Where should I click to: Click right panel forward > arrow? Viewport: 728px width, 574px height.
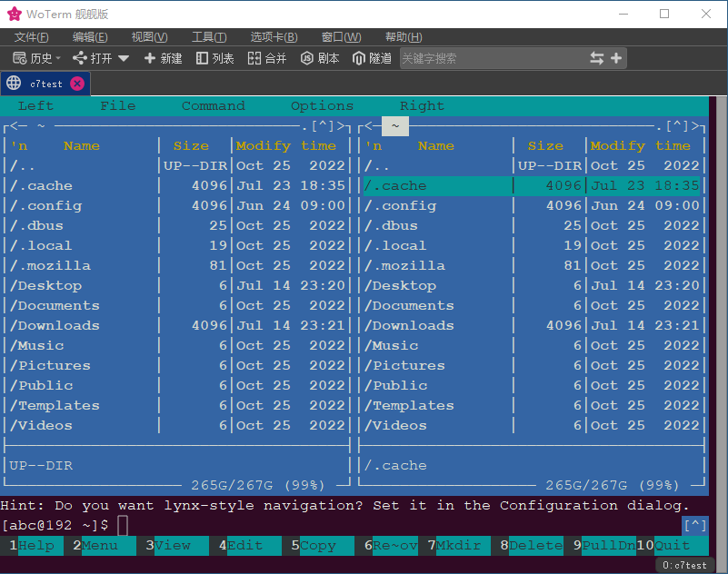point(695,125)
